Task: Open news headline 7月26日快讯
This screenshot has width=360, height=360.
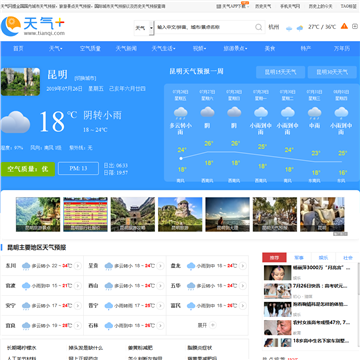Action: (x=320, y=286)
